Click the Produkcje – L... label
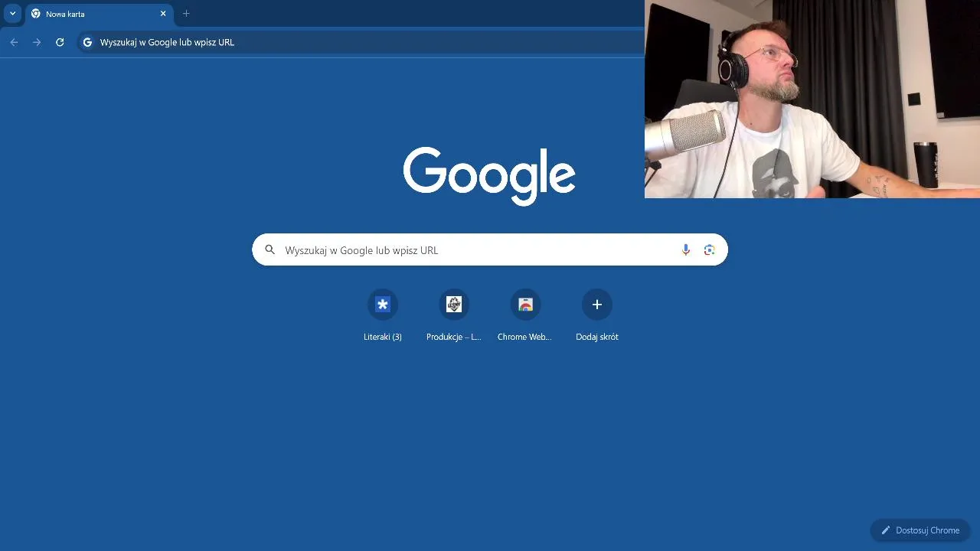 pyautogui.click(x=454, y=337)
